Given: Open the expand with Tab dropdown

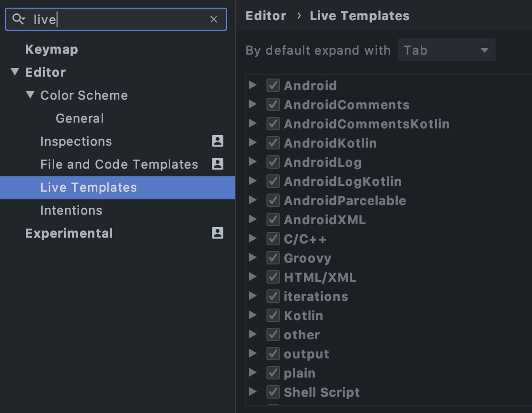Looking at the screenshot, I should [x=446, y=50].
